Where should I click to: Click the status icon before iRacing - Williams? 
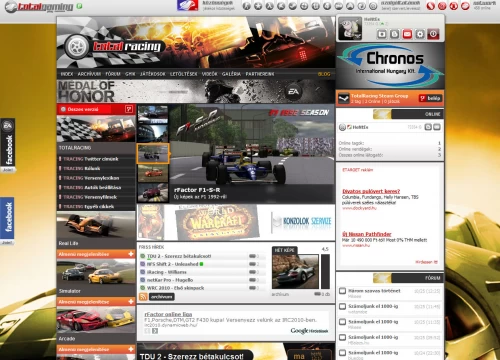coord(143,272)
